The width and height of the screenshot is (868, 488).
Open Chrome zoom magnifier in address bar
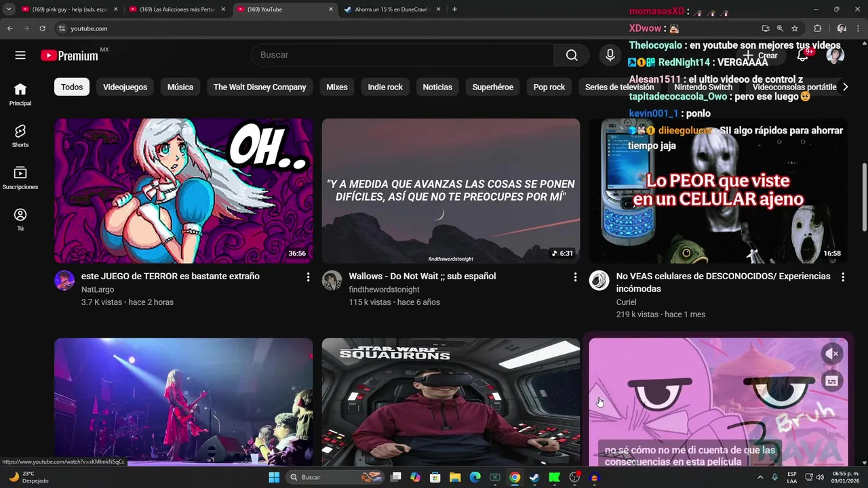click(x=780, y=28)
